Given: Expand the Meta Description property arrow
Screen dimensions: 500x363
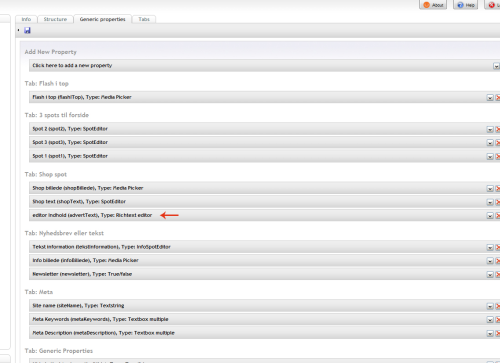Looking at the screenshot, I should pos(490,333).
